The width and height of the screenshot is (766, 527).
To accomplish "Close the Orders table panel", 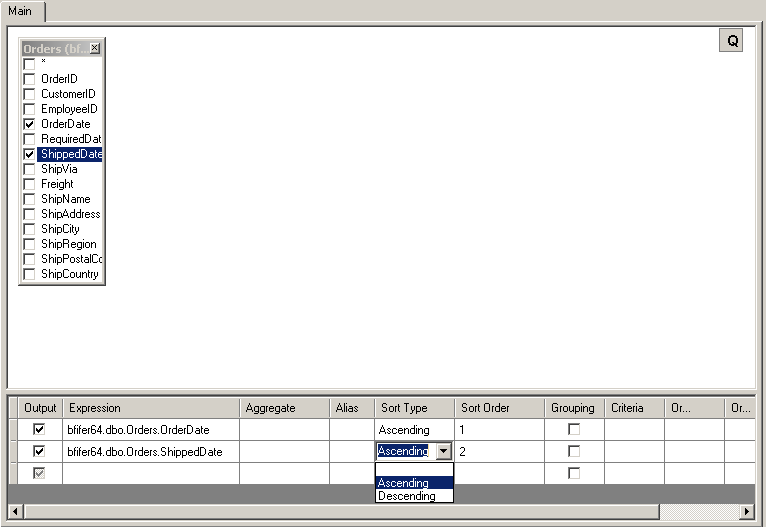I will coord(95,48).
